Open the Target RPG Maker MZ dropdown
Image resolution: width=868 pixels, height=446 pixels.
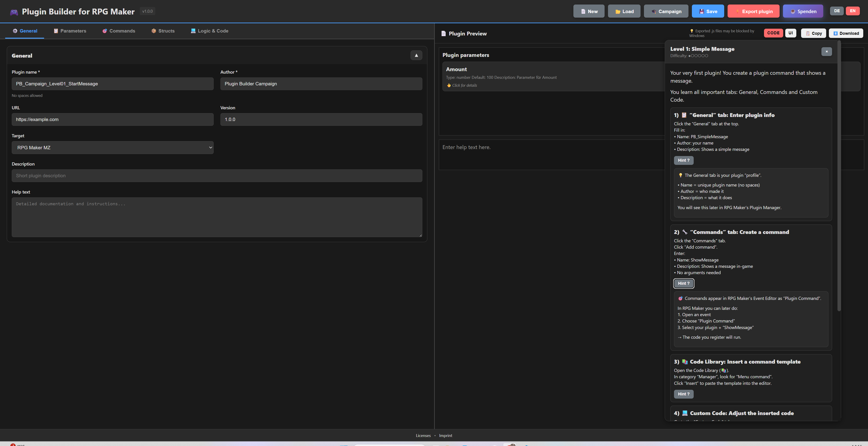(x=113, y=148)
